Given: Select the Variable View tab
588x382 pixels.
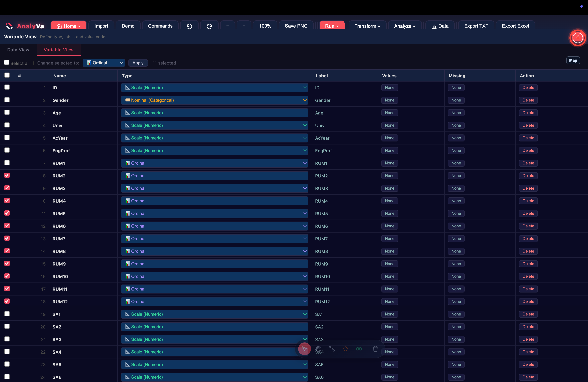Looking at the screenshot, I should point(59,50).
